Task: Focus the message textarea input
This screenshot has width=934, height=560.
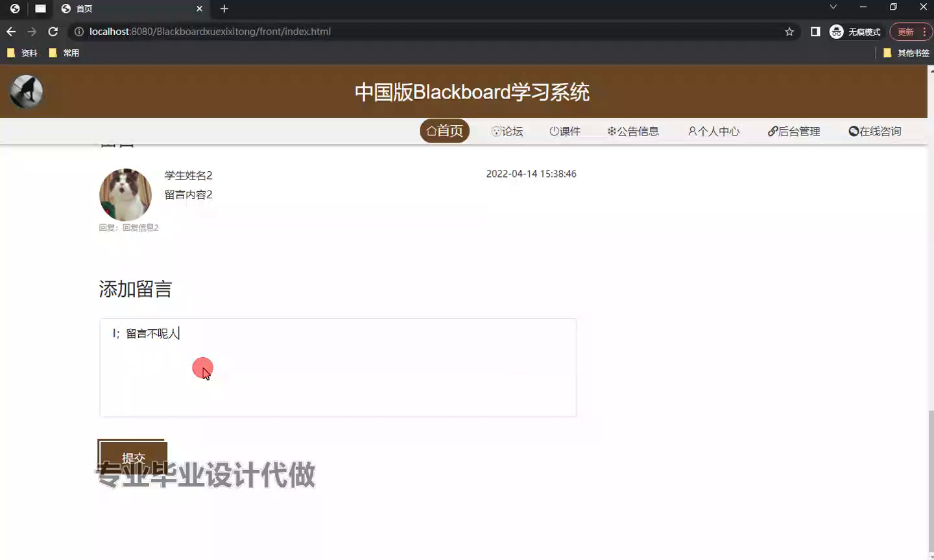Action: click(x=338, y=367)
